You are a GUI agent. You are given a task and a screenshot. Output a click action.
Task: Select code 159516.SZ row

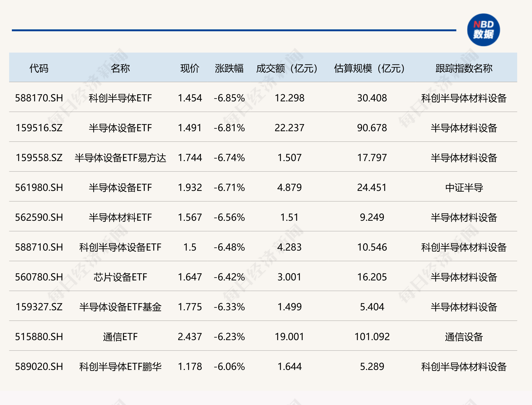(39, 128)
